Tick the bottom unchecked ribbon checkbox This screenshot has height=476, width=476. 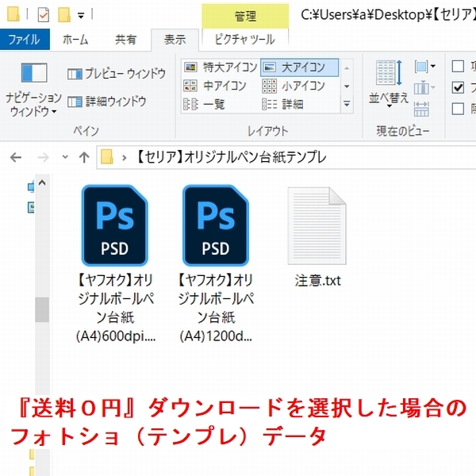458,109
